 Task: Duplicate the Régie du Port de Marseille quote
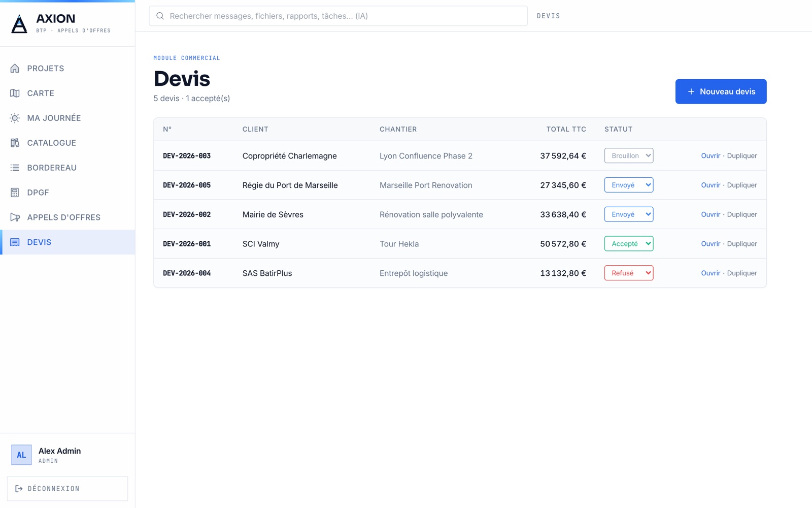point(742,185)
